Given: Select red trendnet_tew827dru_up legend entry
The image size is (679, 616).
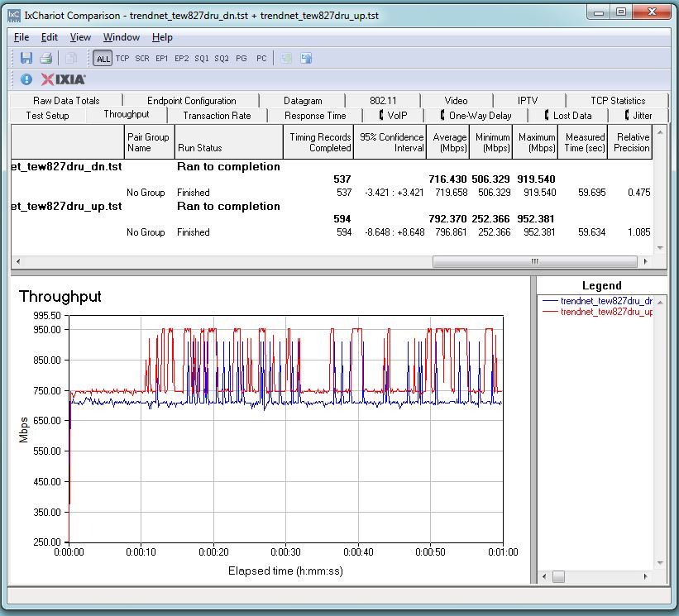Looking at the screenshot, I should (598, 312).
